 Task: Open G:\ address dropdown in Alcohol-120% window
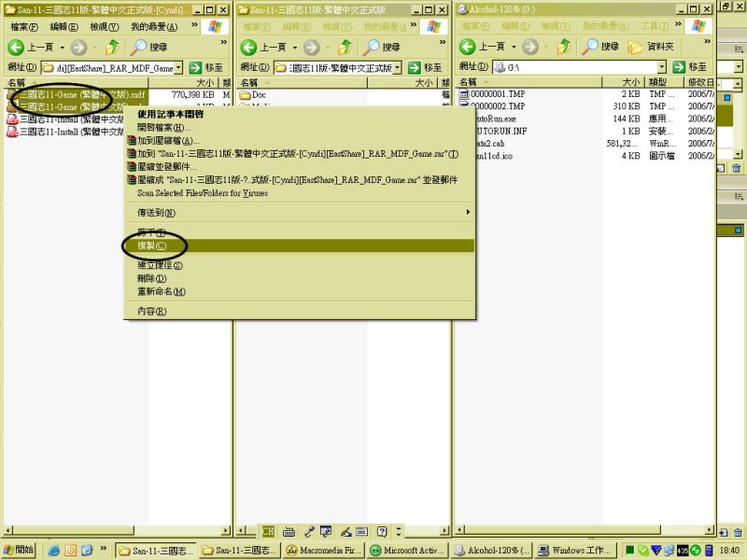[x=662, y=67]
